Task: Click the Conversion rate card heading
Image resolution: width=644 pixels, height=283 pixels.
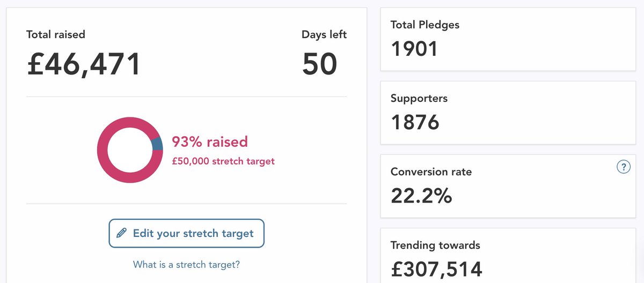Action: 431,172
